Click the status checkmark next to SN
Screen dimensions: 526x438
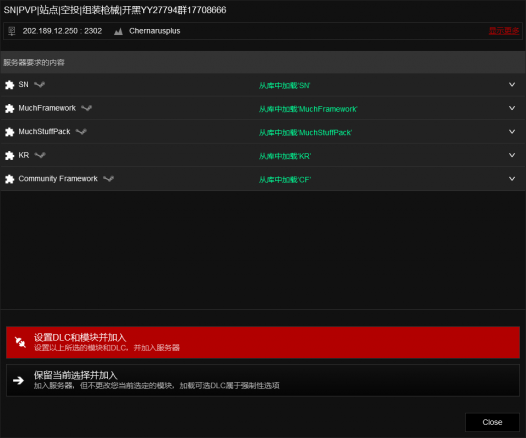tap(40, 84)
